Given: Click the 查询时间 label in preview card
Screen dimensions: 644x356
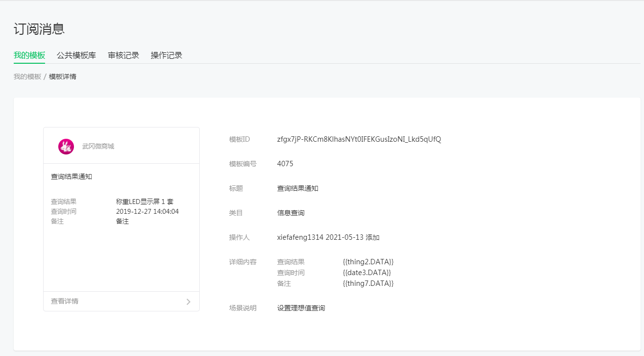Looking at the screenshot, I should 64,211.
